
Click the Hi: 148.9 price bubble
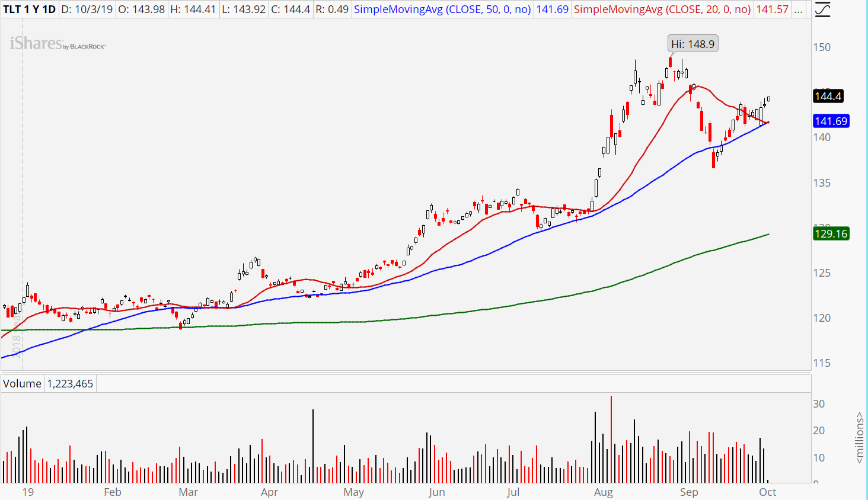[x=693, y=44]
